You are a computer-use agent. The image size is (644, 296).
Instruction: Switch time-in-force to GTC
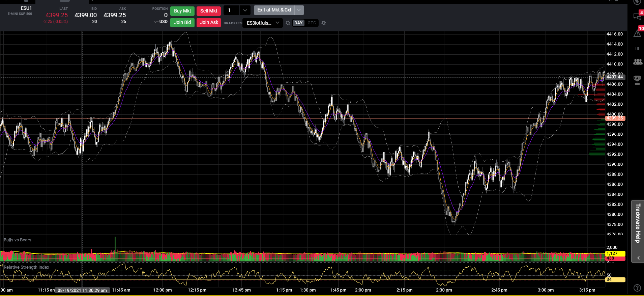coord(312,23)
